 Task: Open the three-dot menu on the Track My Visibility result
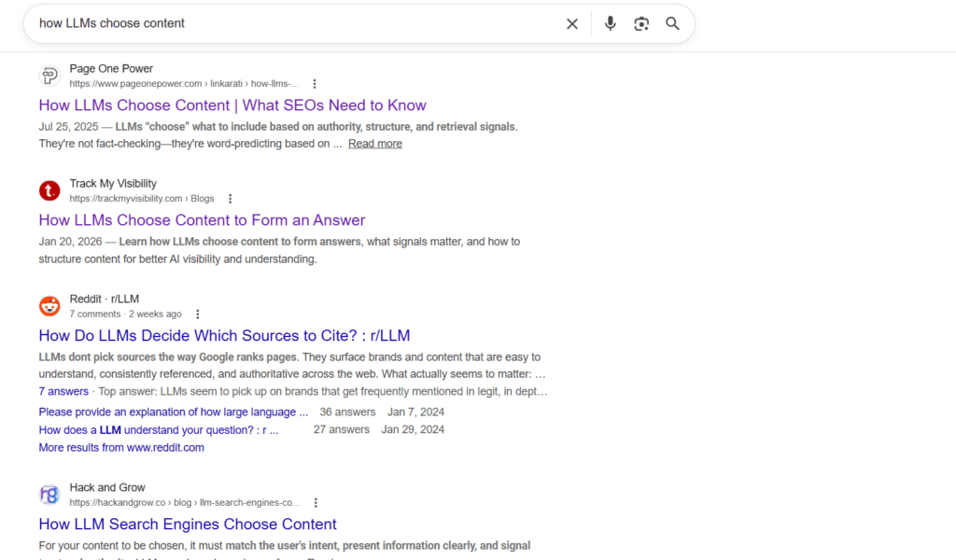tap(230, 198)
